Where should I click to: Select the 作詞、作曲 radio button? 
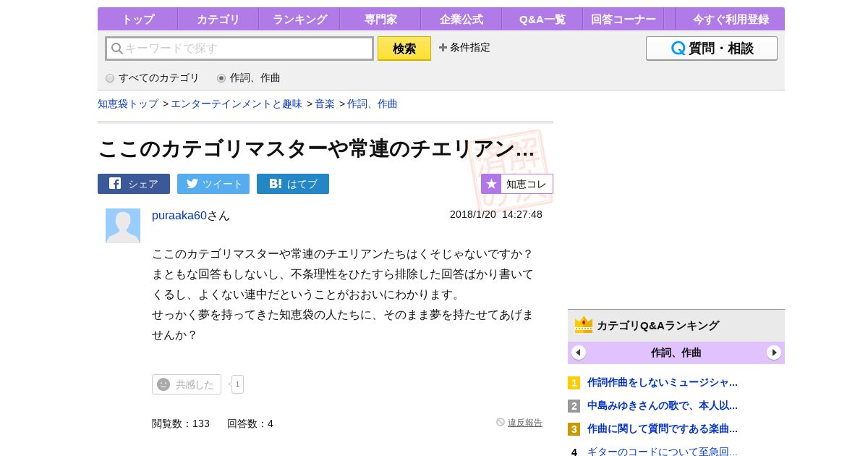click(221, 78)
